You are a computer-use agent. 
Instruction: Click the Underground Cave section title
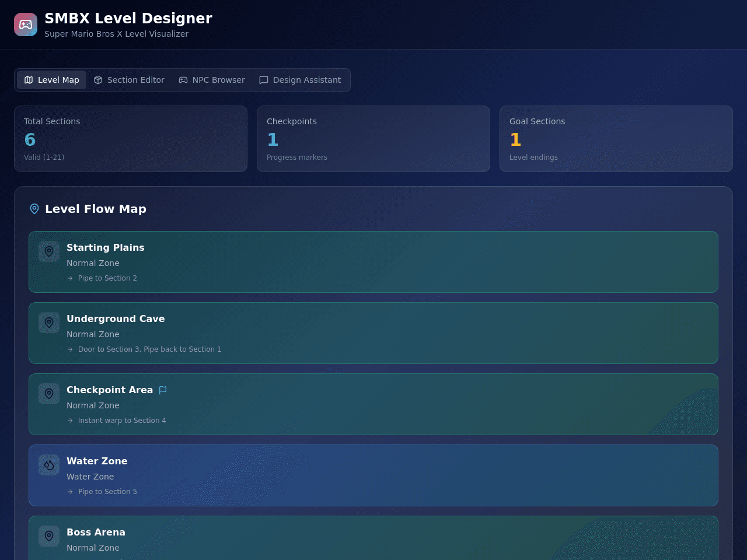pos(116,318)
